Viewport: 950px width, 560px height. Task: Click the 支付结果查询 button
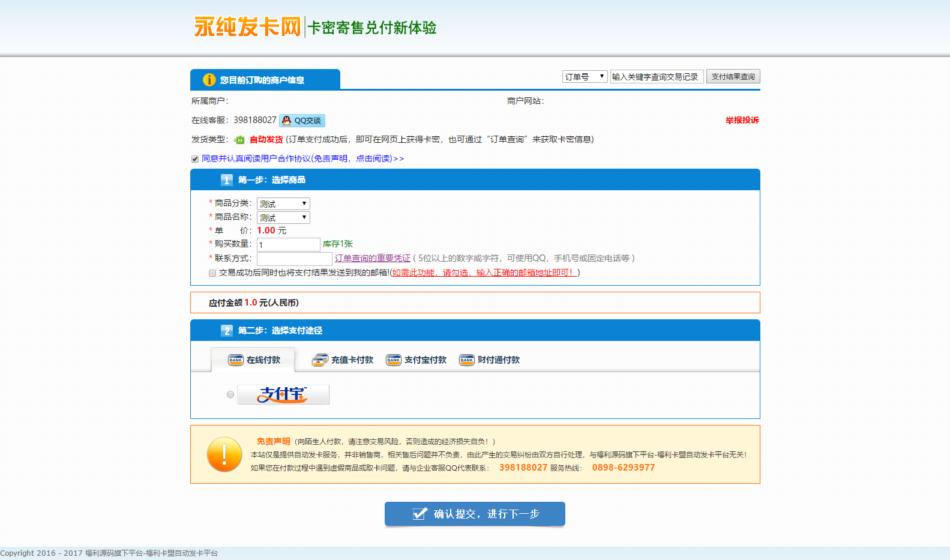[733, 77]
